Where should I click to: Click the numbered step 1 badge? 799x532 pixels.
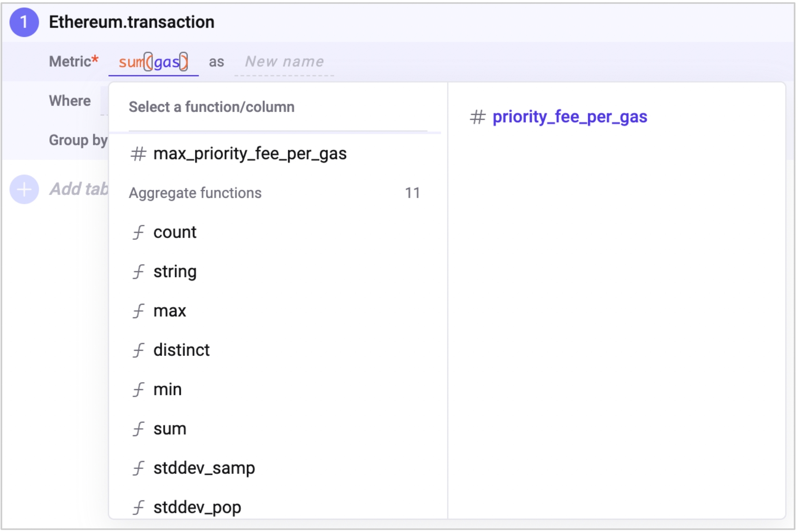click(24, 22)
